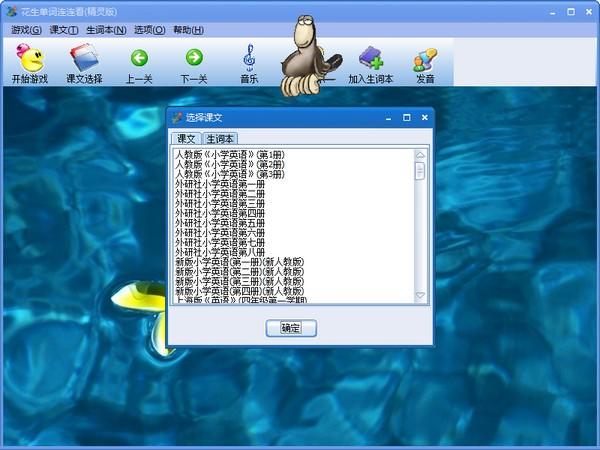Open the 游戏(G) menu
Screen dimensions: 600x450
point(26,30)
